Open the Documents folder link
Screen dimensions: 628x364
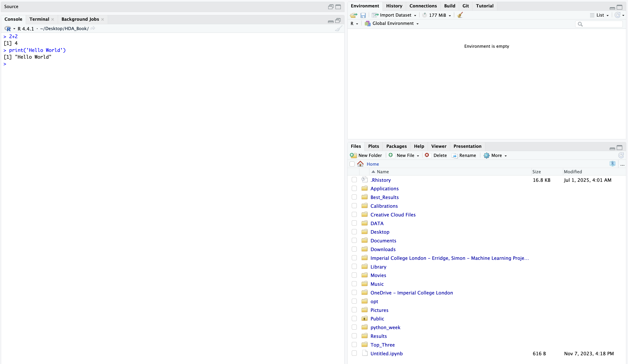click(383, 240)
